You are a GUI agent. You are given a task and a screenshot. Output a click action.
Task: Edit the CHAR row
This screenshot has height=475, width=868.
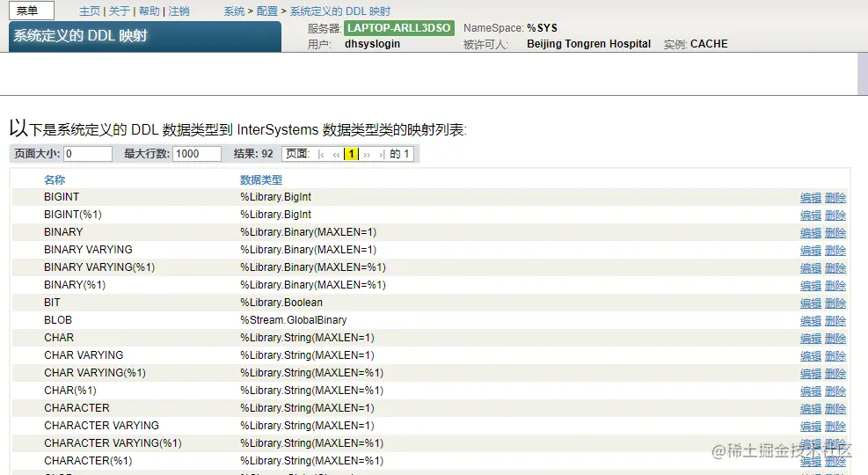pyautogui.click(x=811, y=339)
